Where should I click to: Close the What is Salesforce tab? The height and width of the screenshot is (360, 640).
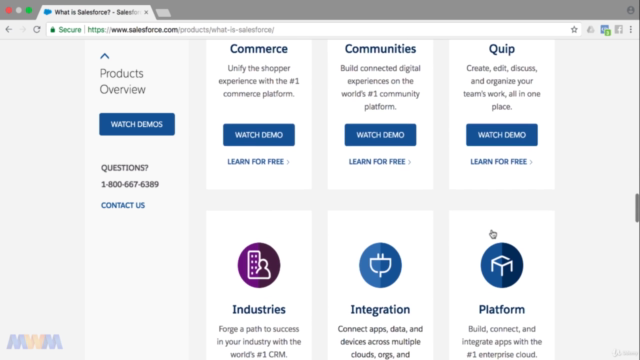[146, 12]
